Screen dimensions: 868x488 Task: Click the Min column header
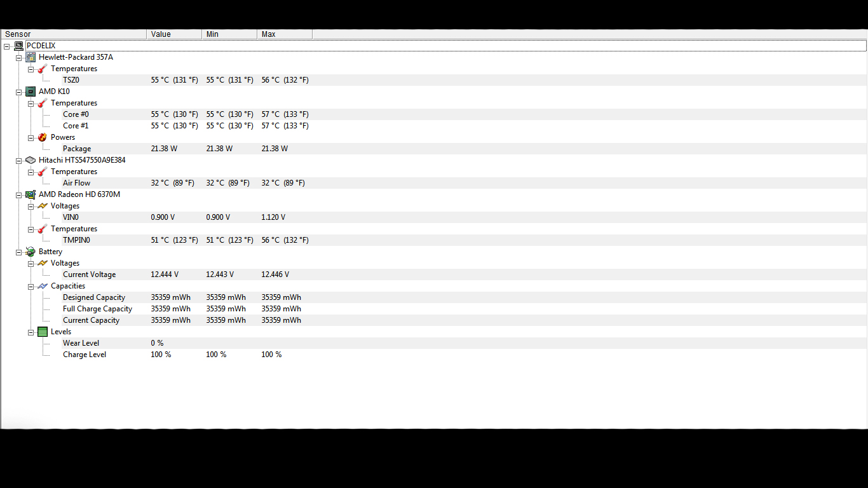pyautogui.click(x=229, y=34)
